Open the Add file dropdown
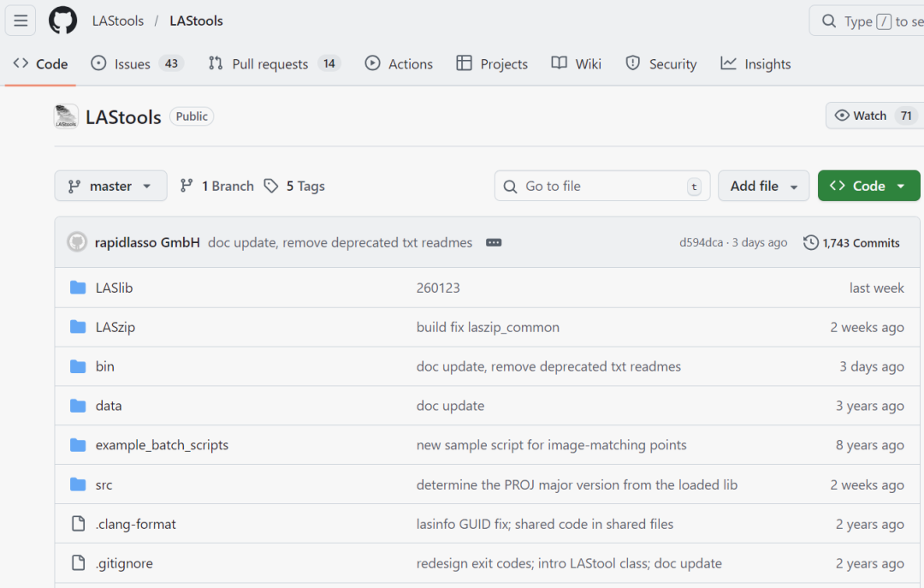The height and width of the screenshot is (588, 924). pyautogui.click(x=763, y=186)
